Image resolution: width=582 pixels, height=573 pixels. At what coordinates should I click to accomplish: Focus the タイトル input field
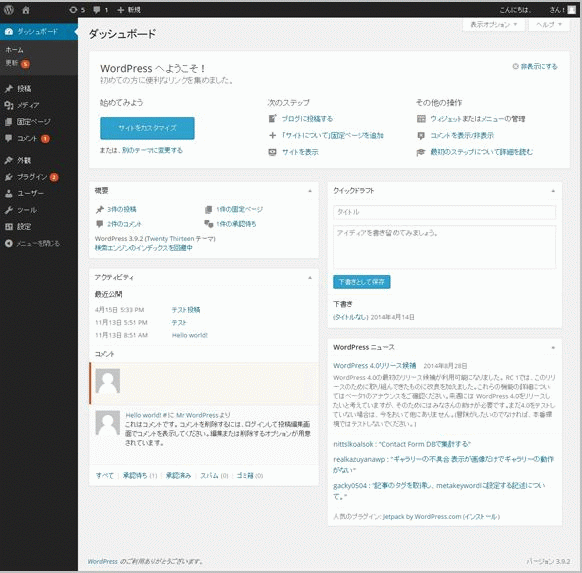[x=444, y=212]
